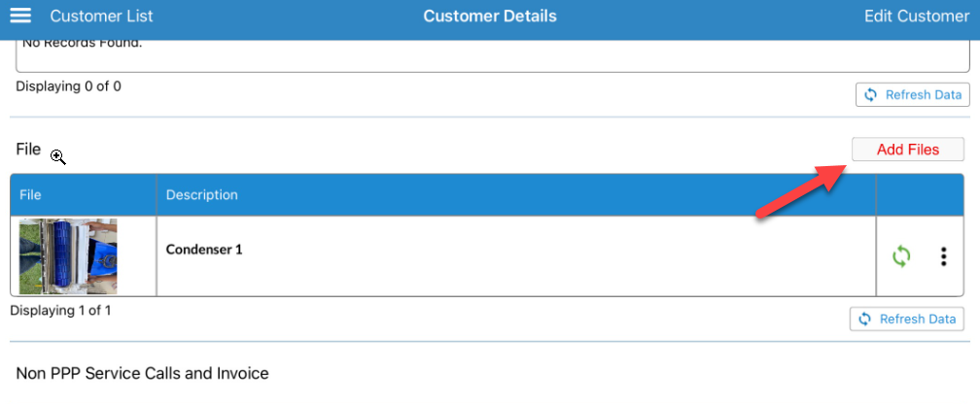Image resolution: width=980 pixels, height=404 pixels.
Task: Click Non PPP Service Calls and Invoice heading
Action: coord(142,373)
